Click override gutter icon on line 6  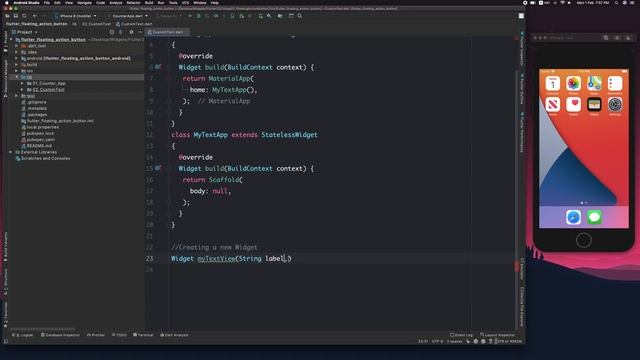158,67
